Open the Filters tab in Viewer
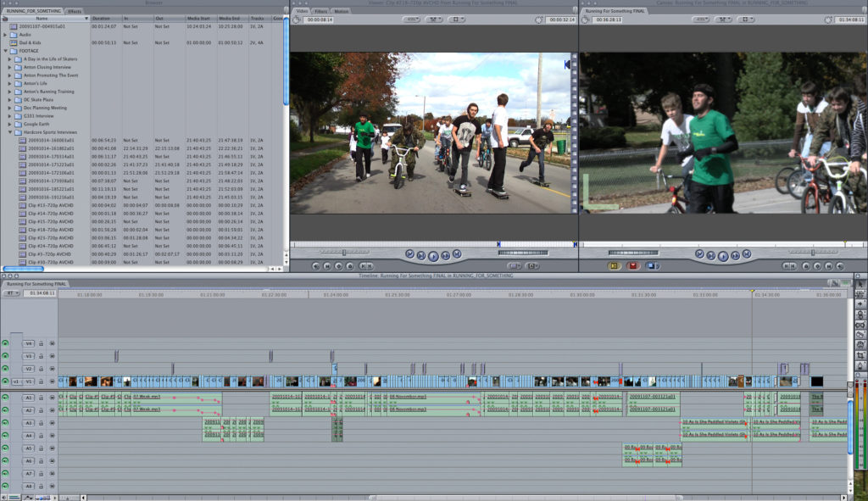The width and height of the screenshot is (868, 501). 321,11
